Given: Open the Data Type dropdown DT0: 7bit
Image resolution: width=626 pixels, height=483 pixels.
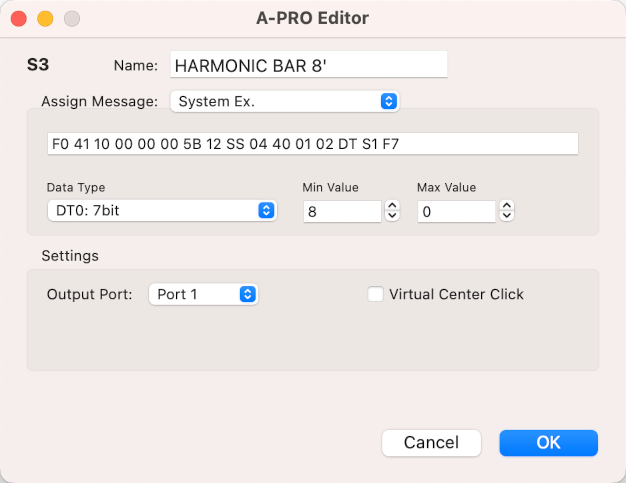Looking at the screenshot, I should [x=162, y=210].
